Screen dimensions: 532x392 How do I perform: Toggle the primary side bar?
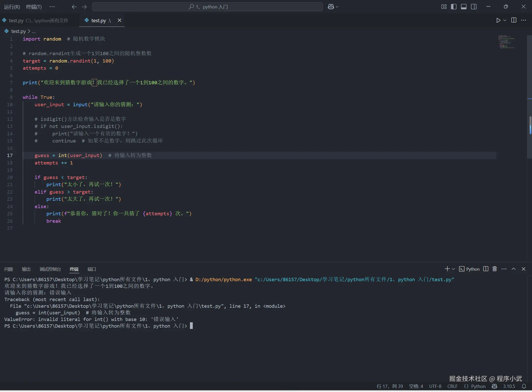[x=454, y=7]
